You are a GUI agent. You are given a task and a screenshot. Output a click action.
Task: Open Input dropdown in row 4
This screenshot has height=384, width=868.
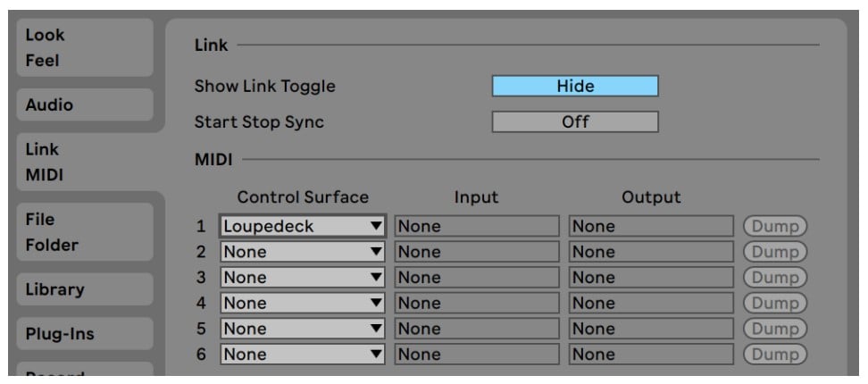tap(477, 304)
